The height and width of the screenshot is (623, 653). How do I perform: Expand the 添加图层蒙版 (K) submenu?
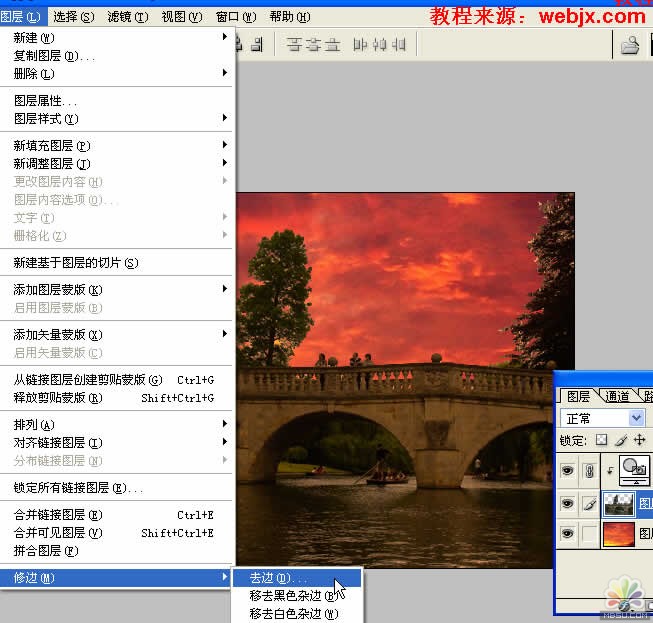tap(116, 289)
